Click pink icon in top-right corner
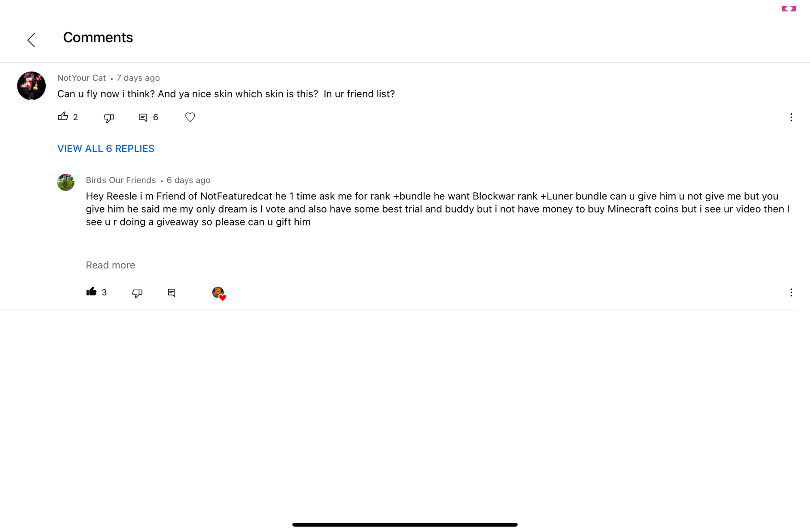Screen dimensions: 810x532 tap(789, 9)
